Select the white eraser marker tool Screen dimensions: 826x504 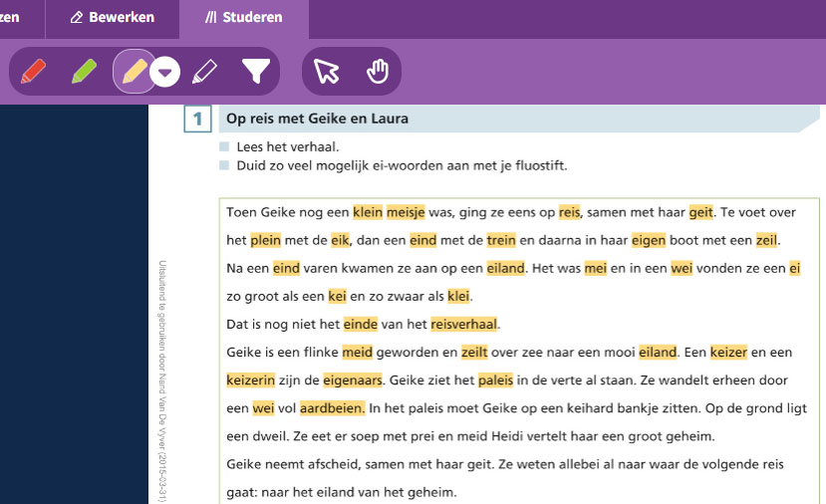click(x=204, y=72)
